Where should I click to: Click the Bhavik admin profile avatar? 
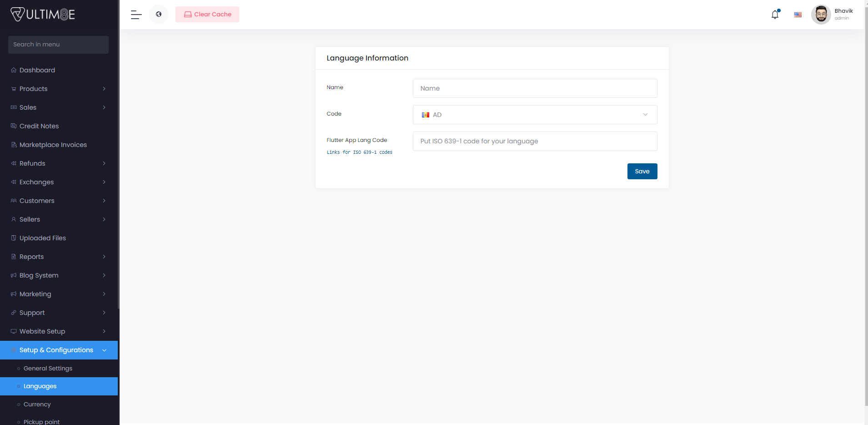coord(821,15)
